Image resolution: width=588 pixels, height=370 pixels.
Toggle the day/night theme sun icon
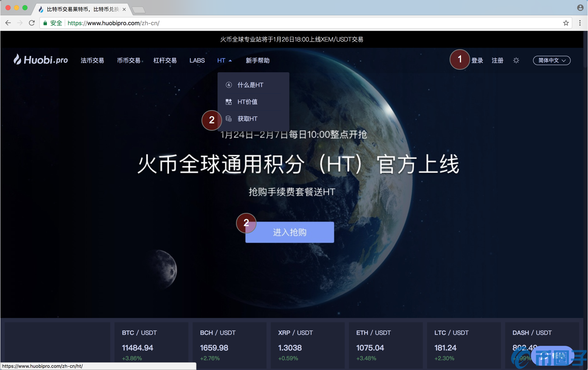pos(516,60)
